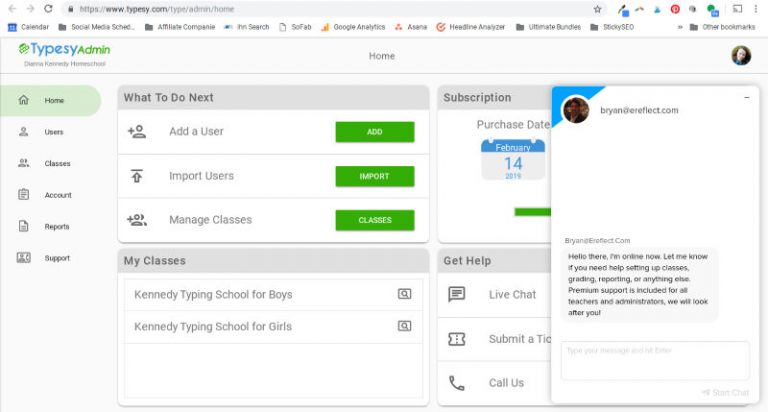Click the Call Us phone icon
The height and width of the screenshot is (412, 768).
pyautogui.click(x=457, y=382)
